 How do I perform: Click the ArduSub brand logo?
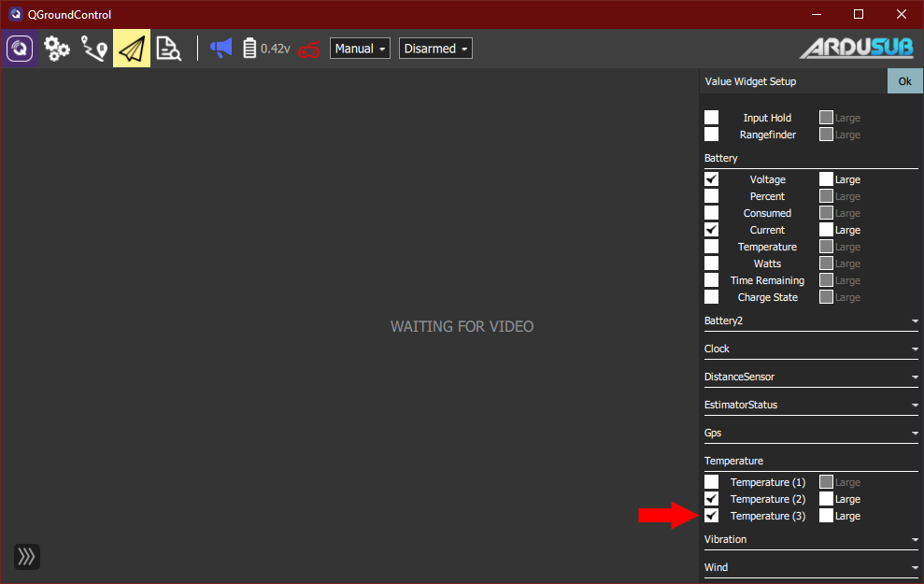[x=856, y=49]
